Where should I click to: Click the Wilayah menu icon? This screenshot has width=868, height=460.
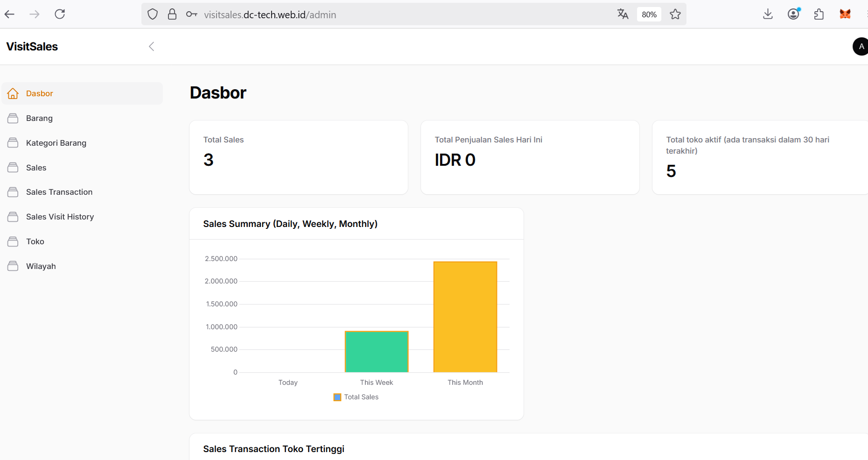point(13,266)
